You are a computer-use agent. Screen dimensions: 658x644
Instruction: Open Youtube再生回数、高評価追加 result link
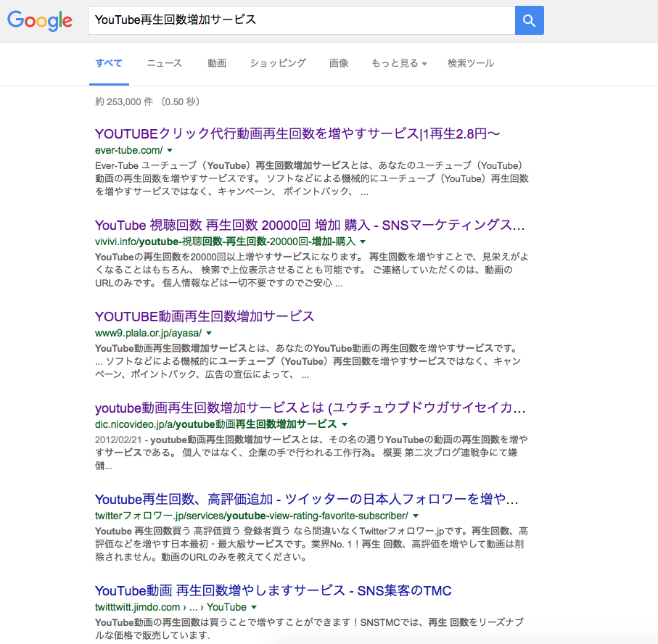(306, 499)
